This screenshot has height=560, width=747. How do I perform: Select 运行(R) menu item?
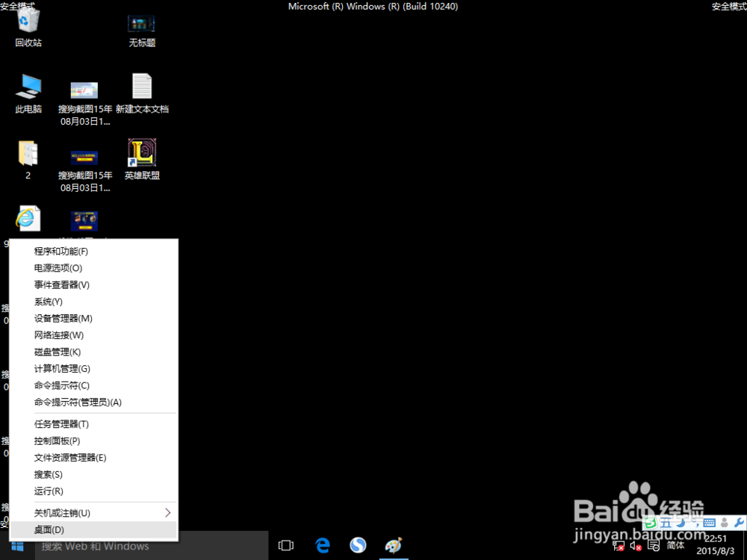(93, 491)
